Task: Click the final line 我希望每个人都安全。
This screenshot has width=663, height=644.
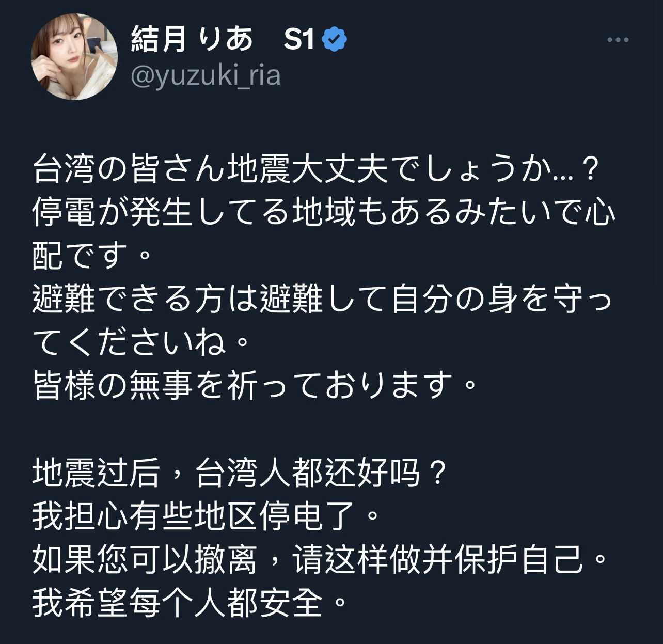Action: (x=190, y=602)
